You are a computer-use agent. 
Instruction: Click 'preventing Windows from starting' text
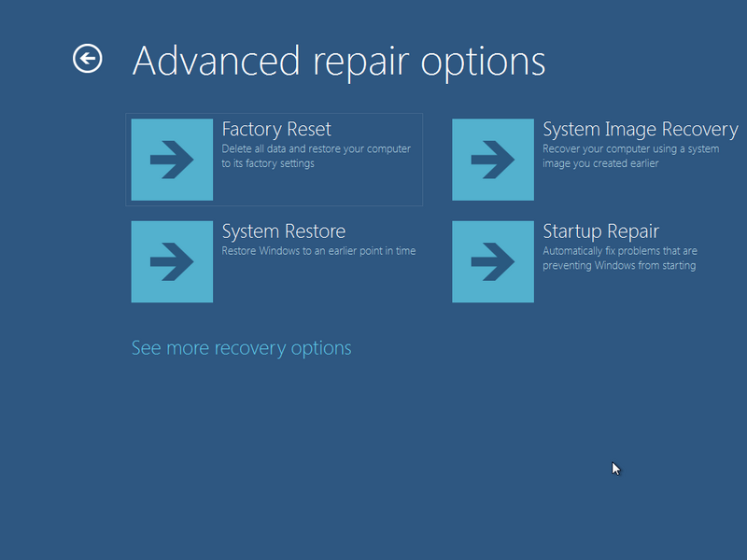[619, 265]
